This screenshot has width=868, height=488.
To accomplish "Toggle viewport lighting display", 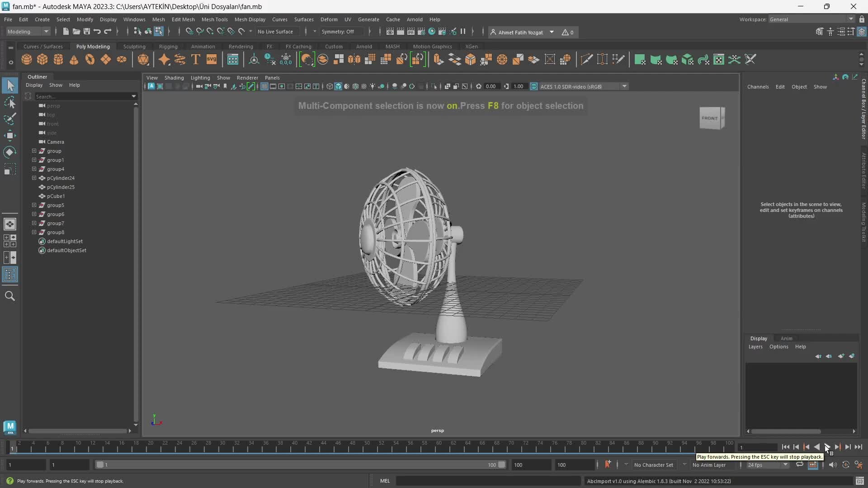I will 373,86.
